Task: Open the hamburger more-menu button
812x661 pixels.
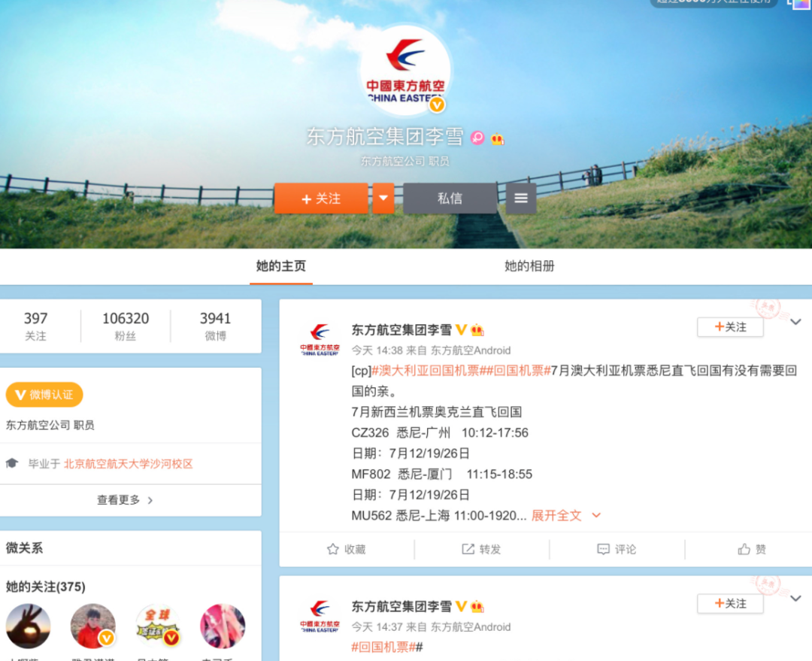Action: click(x=521, y=199)
